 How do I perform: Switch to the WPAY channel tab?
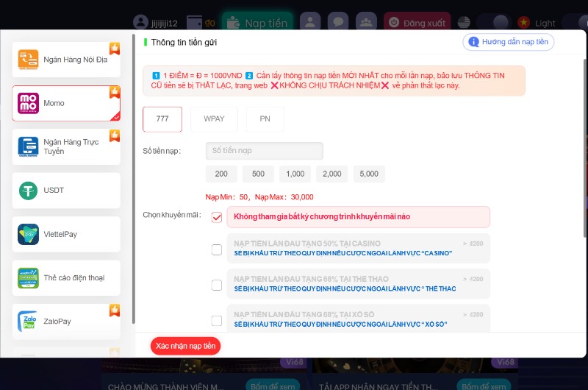tap(215, 118)
